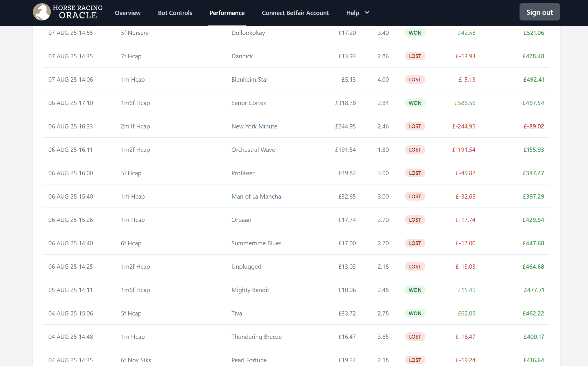Click the WON badge for Senor Cortez
The width and height of the screenshot is (588, 366).
point(415,103)
